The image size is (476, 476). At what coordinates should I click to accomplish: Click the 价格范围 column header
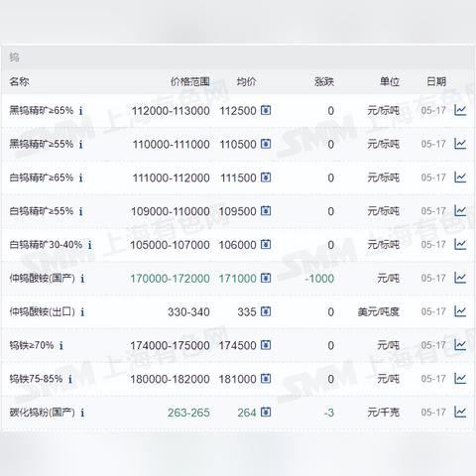(190, 81)
